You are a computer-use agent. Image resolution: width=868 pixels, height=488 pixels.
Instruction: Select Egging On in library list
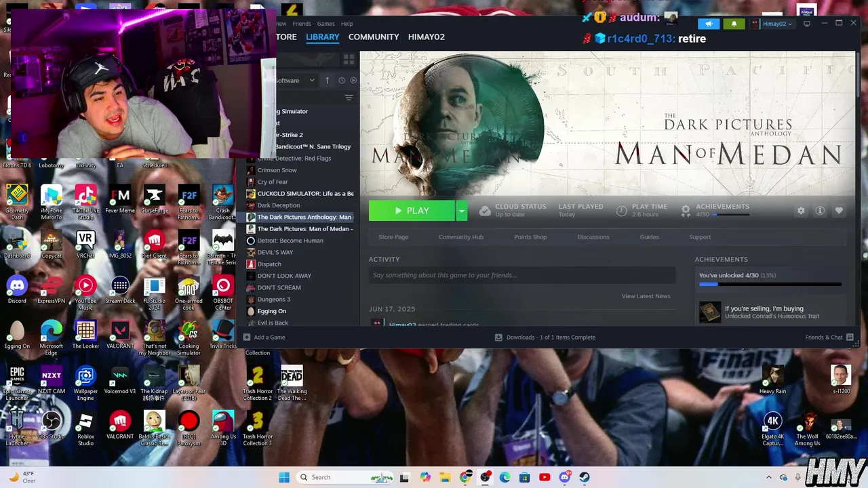[x=272, y=311]
